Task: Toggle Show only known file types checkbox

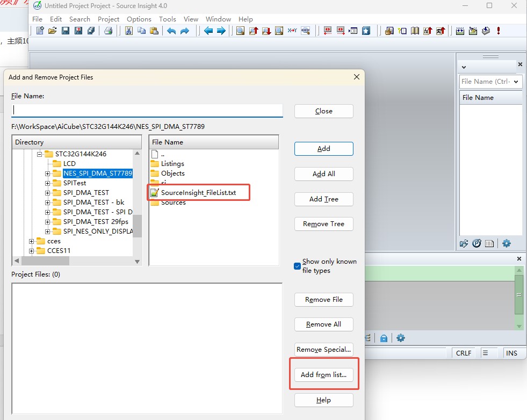Action: tap(297, 266)
